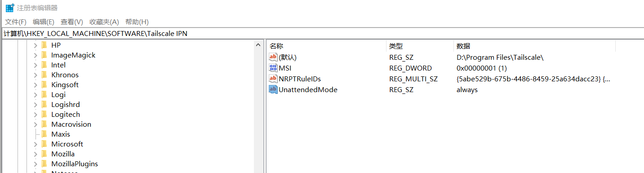Select the Logitech key name

(x=66, y=115)
